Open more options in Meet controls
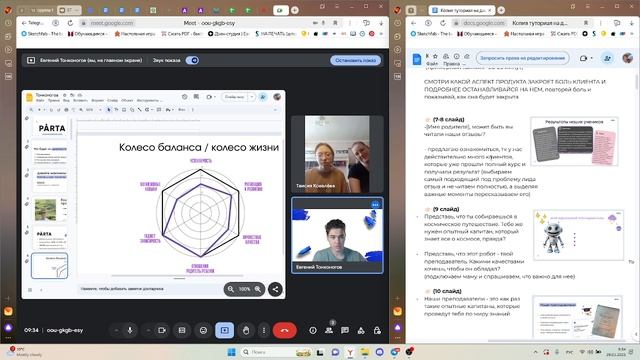640x360 pixels. coord(264,330)
